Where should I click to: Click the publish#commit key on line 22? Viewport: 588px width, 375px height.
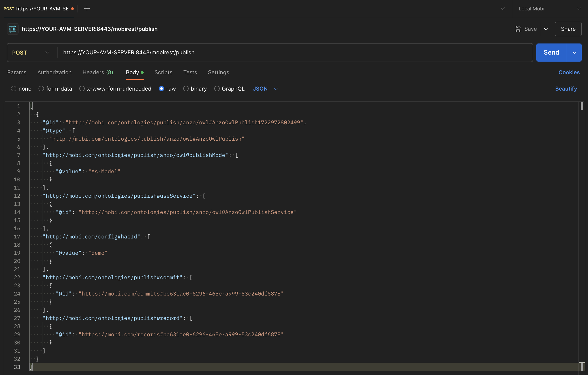pos(113,277)
